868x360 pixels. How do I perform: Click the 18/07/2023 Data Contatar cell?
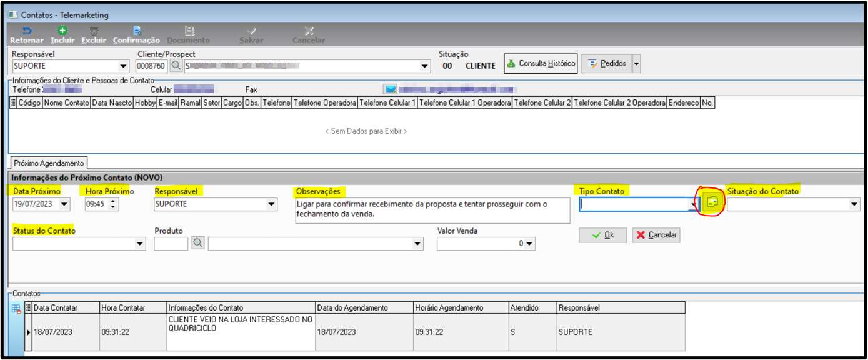[66, 332]
